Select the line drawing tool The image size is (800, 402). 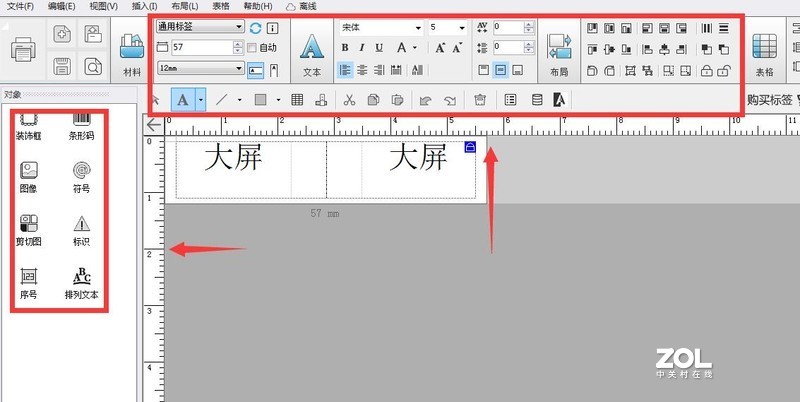(221, 100)
